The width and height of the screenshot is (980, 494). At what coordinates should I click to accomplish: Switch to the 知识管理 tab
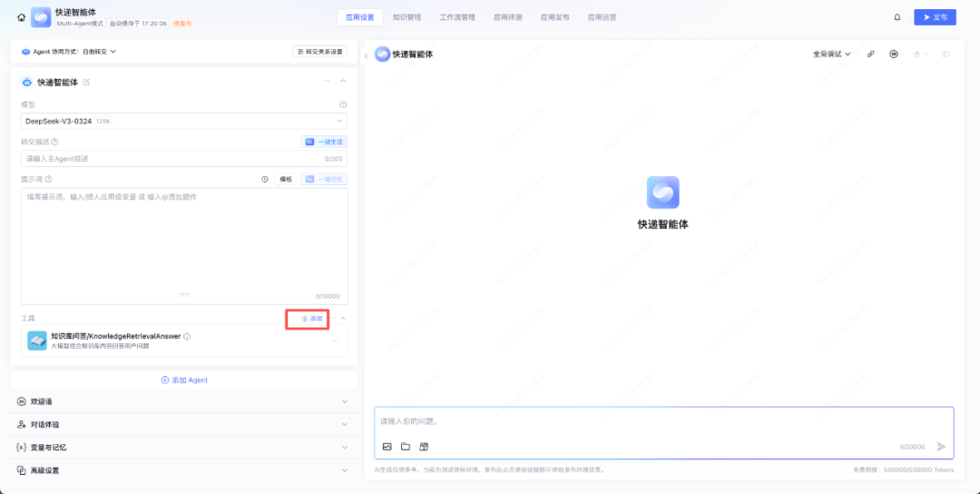407,17
